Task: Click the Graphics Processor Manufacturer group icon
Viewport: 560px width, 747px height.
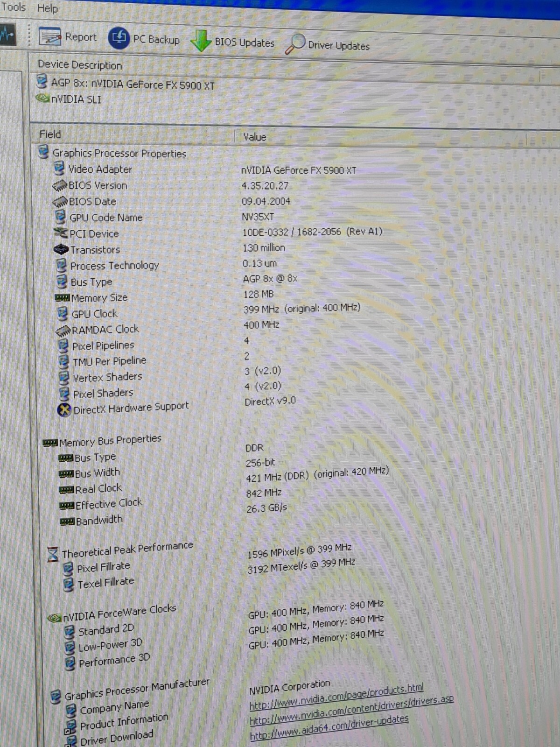Action: pos(56,696)
